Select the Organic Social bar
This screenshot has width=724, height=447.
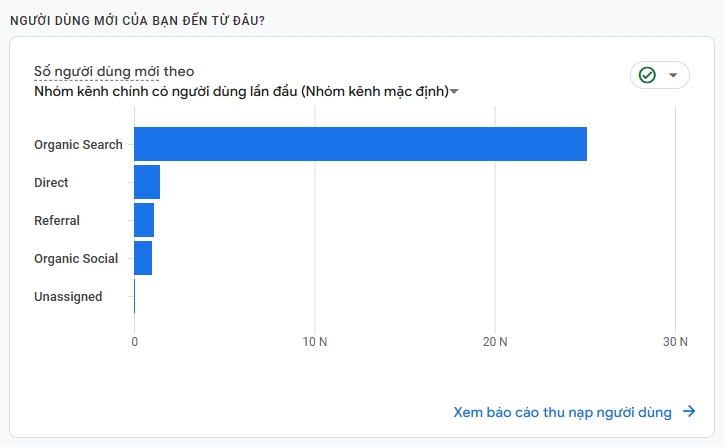click(x=143, y=258)
